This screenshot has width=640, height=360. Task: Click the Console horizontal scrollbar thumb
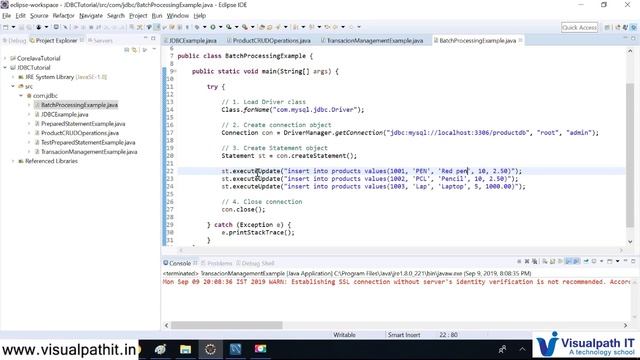tap(227, 325)
